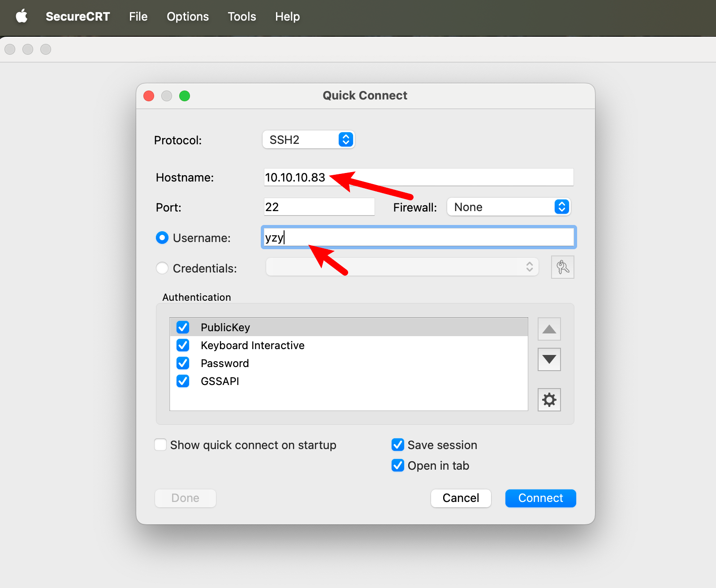716x588 pixels.
Task: Uncheck the PublicKey authentication checkbox
Action: coord(183,327)
